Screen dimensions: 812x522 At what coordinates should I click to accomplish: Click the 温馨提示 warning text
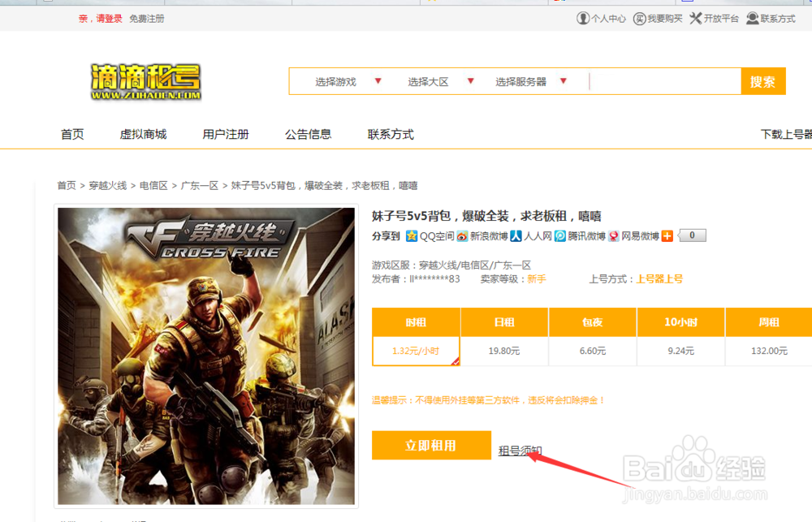click(488, 400)
